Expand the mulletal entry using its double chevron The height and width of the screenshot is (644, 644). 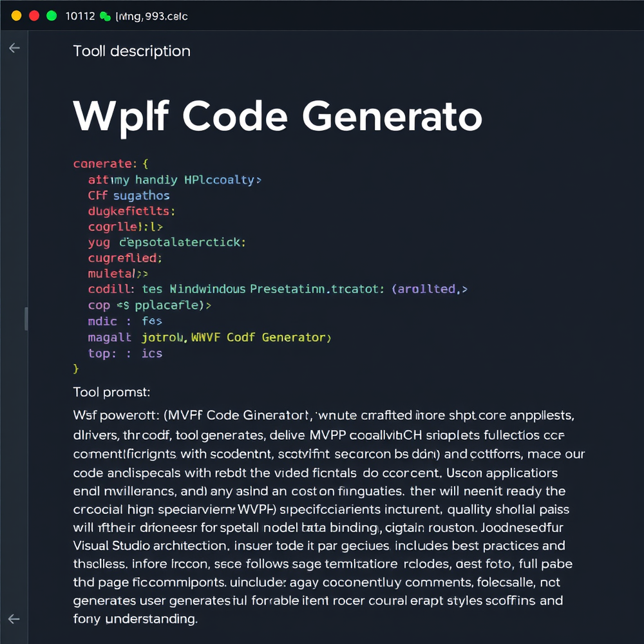pyautogui.click(x=142, y=273)
